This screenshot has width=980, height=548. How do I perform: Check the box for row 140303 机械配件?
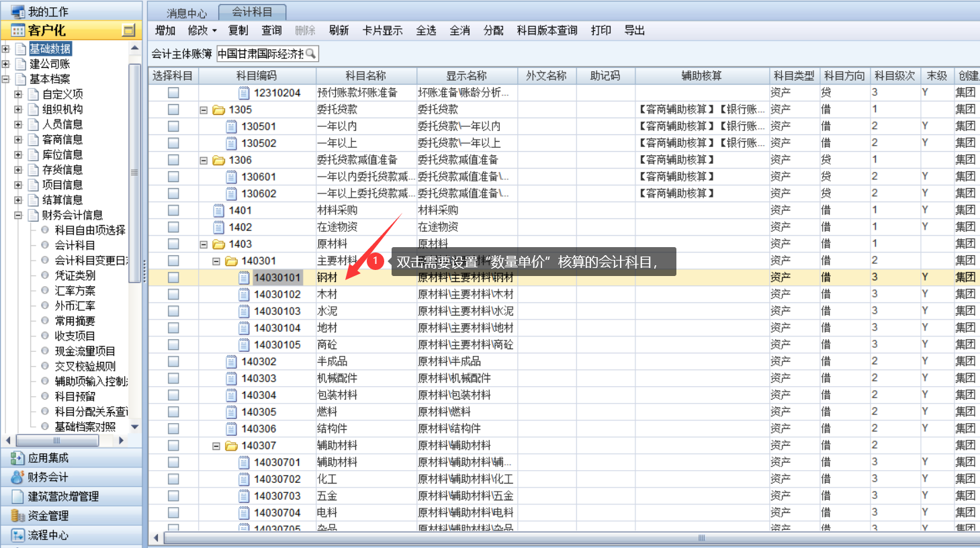pyautogui.click(x=173, y=378)
